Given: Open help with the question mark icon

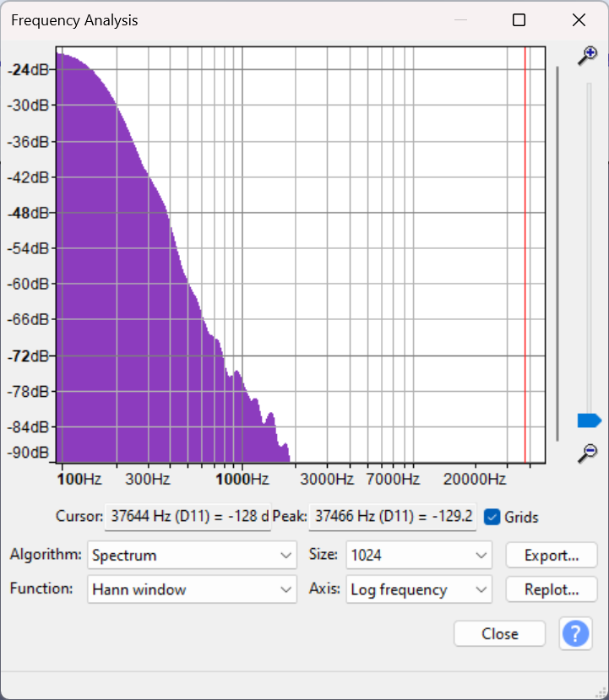Looking at the screenshot, I should click(x=575, y=633).
